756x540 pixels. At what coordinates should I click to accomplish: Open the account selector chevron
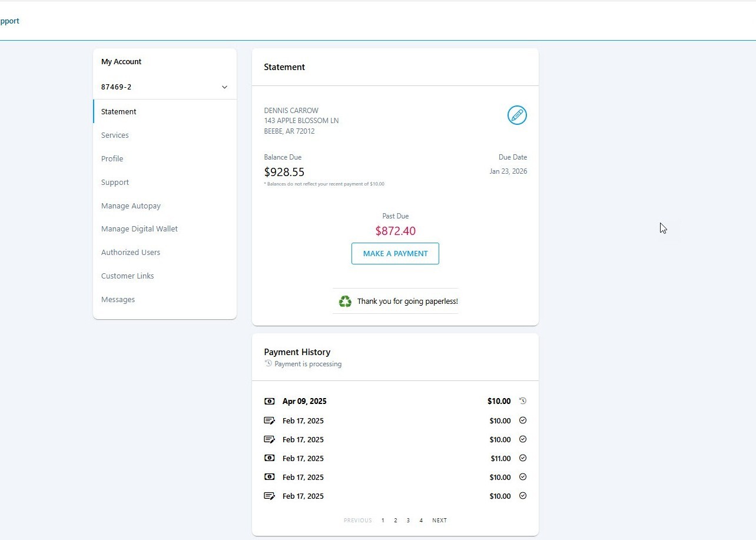(x=224, y=87)
